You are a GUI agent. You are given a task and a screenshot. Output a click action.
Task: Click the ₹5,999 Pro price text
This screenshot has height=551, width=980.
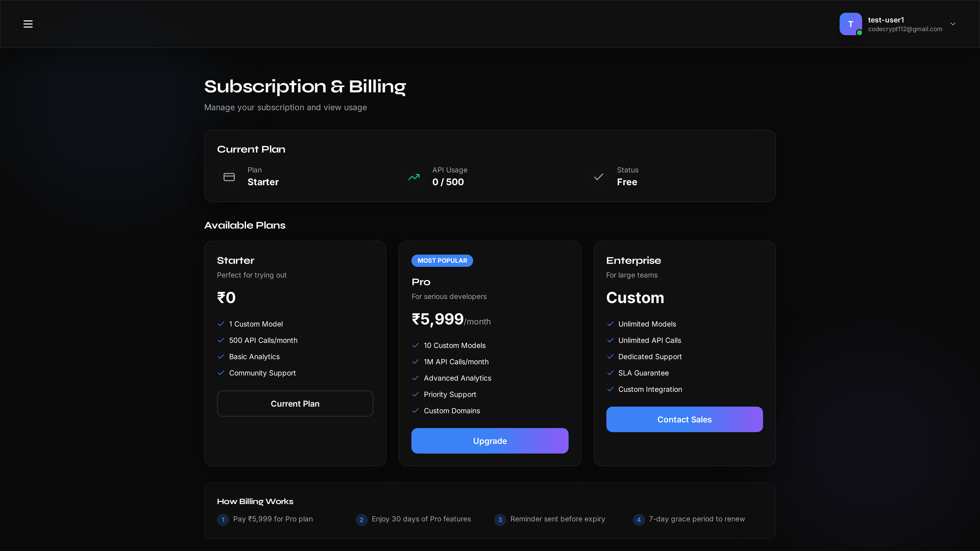[437, 319]
